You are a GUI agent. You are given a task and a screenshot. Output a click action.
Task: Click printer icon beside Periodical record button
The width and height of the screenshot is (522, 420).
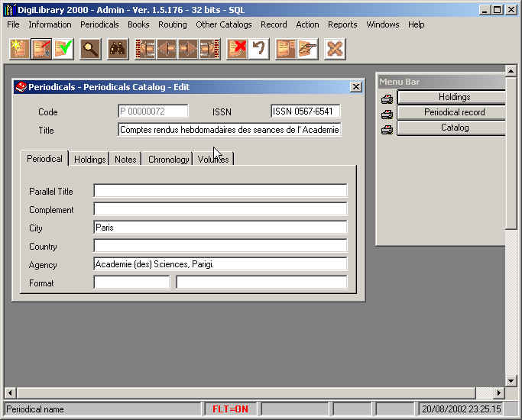pos(387,115)
